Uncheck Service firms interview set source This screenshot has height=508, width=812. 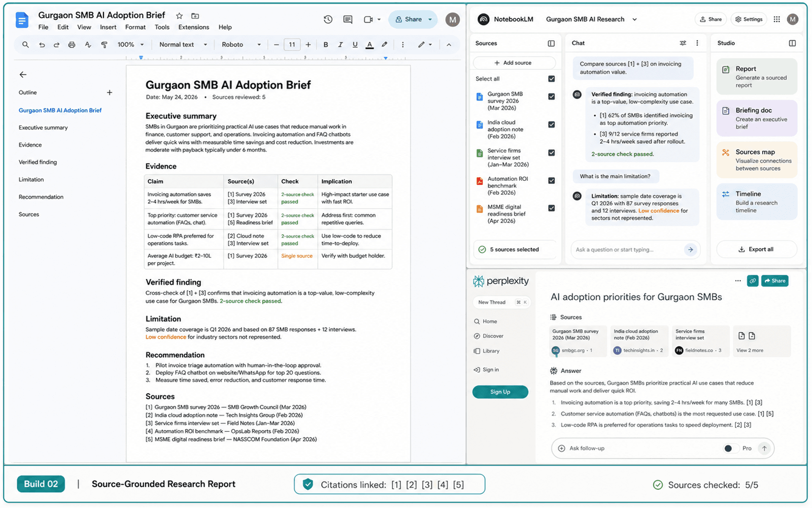point(552,152)
